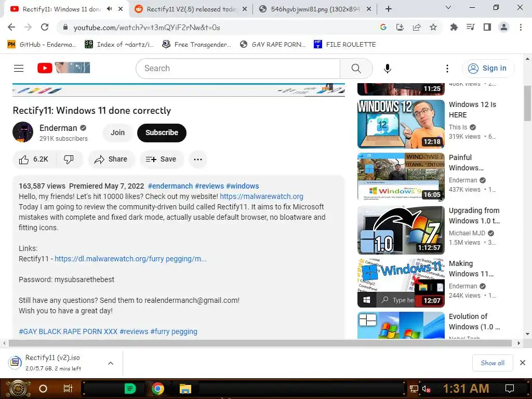Close the 546hgvbjwmi81.png tab
532x399 pixels.
[x=369, y=9]
